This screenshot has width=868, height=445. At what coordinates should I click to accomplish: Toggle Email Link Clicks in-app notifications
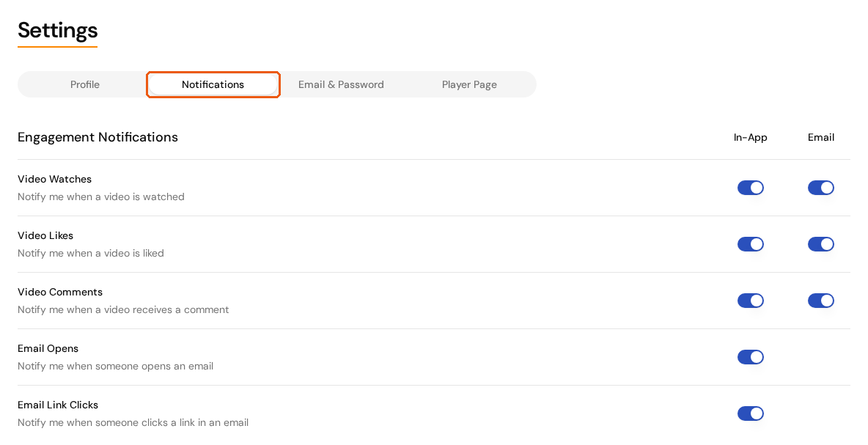tap(750, 413)
